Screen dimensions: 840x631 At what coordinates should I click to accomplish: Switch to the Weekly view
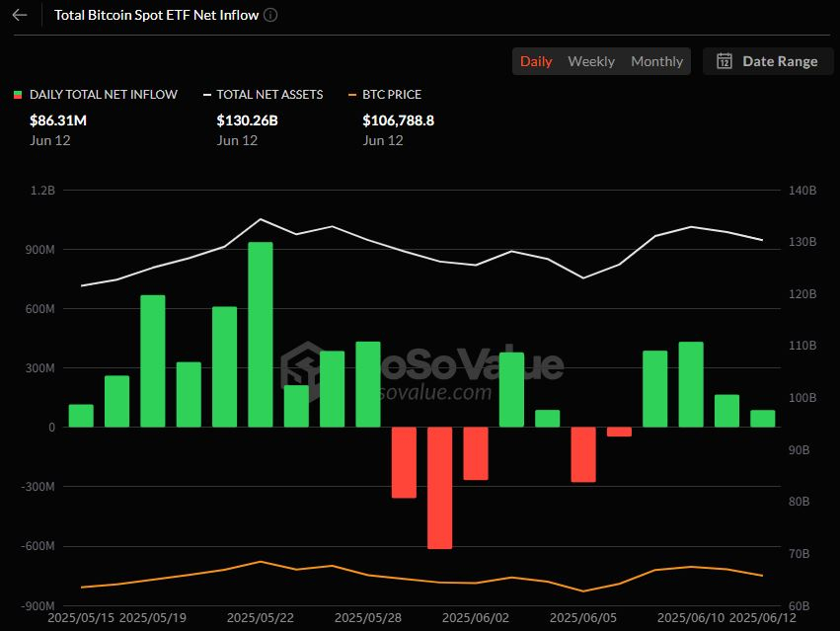tap(591, 61)
